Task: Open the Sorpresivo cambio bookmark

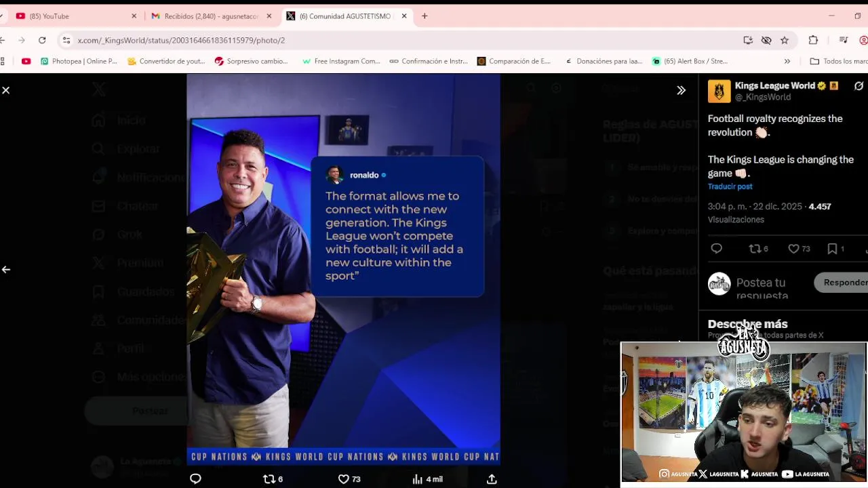Action: (x=252, y=61)
